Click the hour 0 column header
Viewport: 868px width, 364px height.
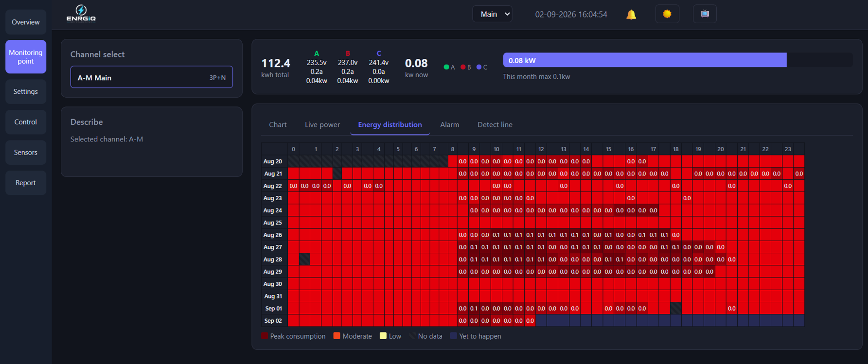click(293, 149)
